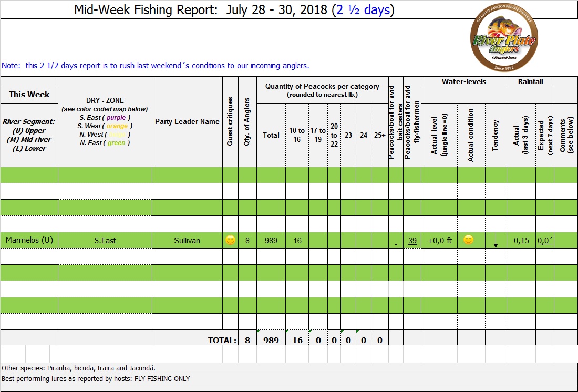Click the purple S. East color label
578x392 pixels.
(x=116, y=118)
